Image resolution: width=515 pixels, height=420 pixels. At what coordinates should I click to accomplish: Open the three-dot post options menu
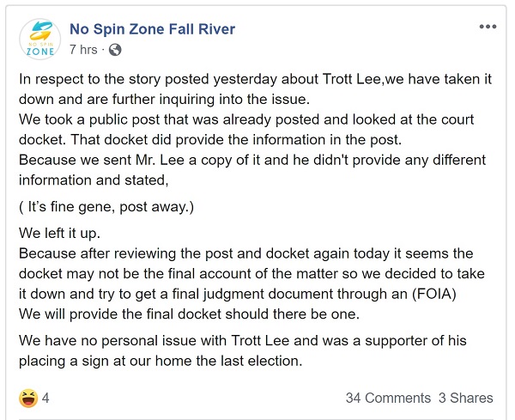point(488,27)
